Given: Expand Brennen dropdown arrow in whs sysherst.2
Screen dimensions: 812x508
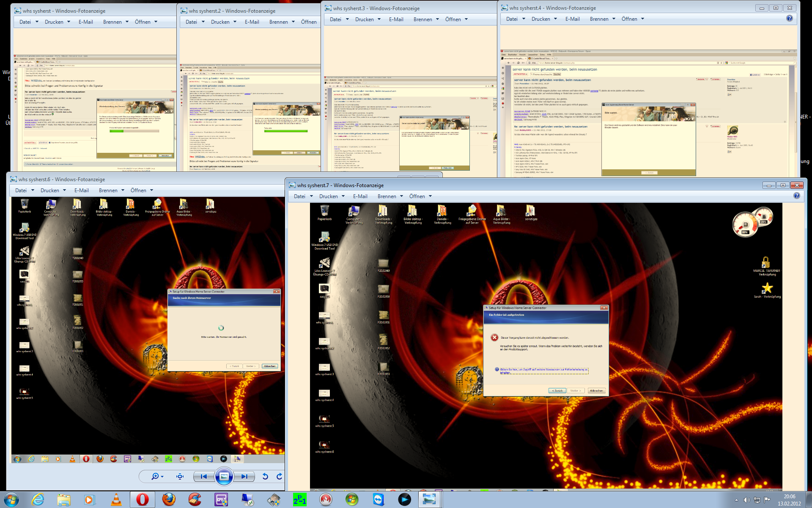Looking at the screenshot, I should [x=293, y=22].
